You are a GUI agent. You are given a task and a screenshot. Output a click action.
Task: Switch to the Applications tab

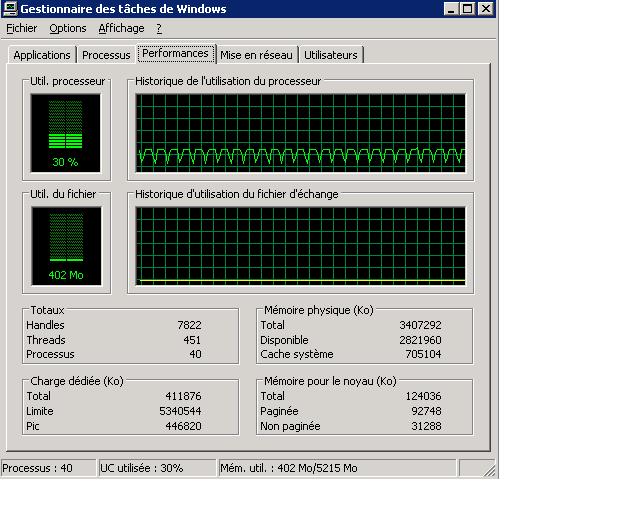point(42,55)
